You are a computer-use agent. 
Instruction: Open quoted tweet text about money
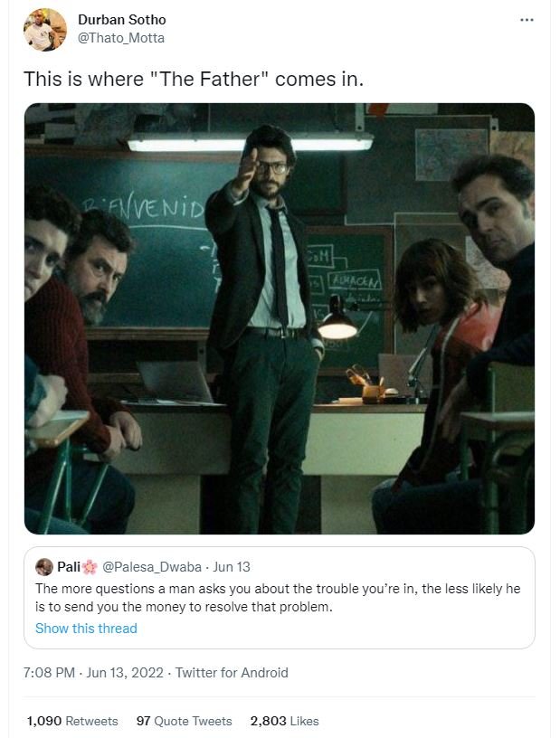click(278, 598)
